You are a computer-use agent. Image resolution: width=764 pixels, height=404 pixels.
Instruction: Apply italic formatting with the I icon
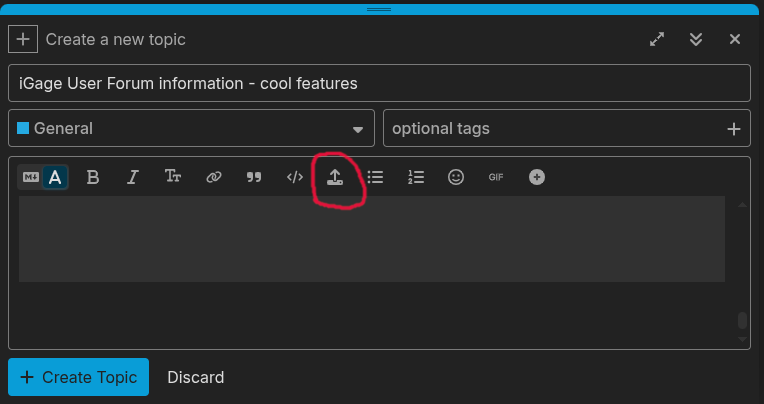pos(133,177)
